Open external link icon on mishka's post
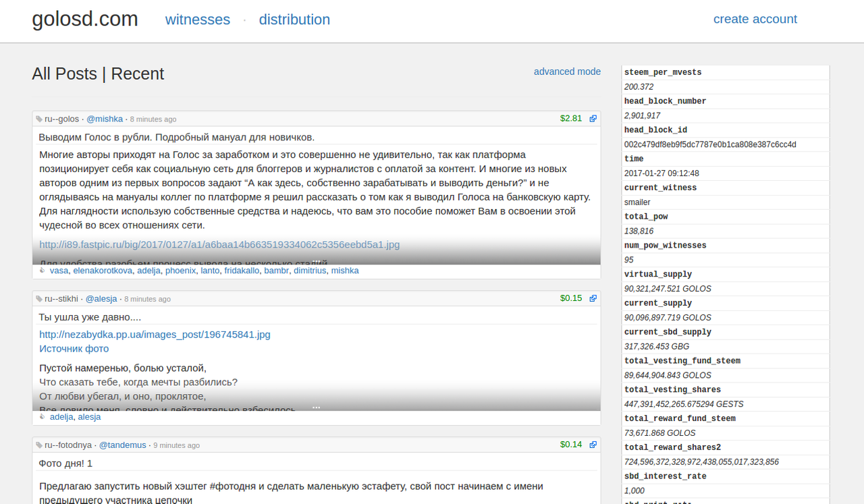This screenshot has width=864, height=504. (x=593, y=119)
